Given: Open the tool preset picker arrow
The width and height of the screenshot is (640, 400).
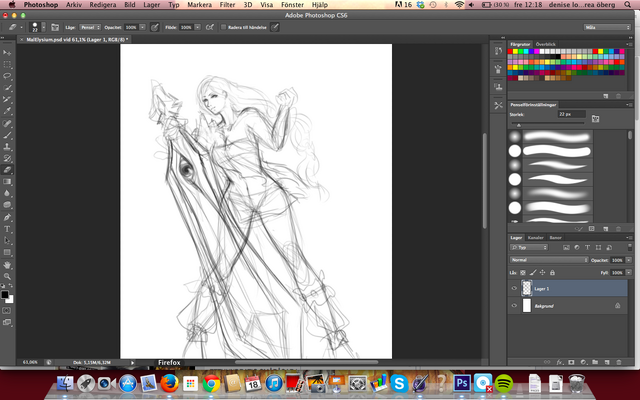Looking at the screenshot, I should click(21, 27).
